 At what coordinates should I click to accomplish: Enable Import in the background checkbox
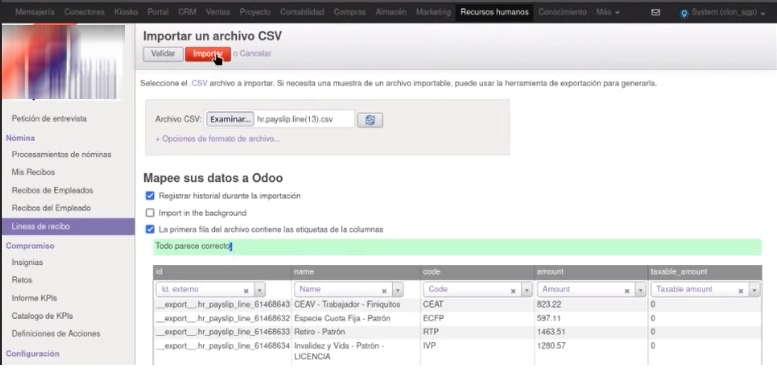tap(150, 213)
